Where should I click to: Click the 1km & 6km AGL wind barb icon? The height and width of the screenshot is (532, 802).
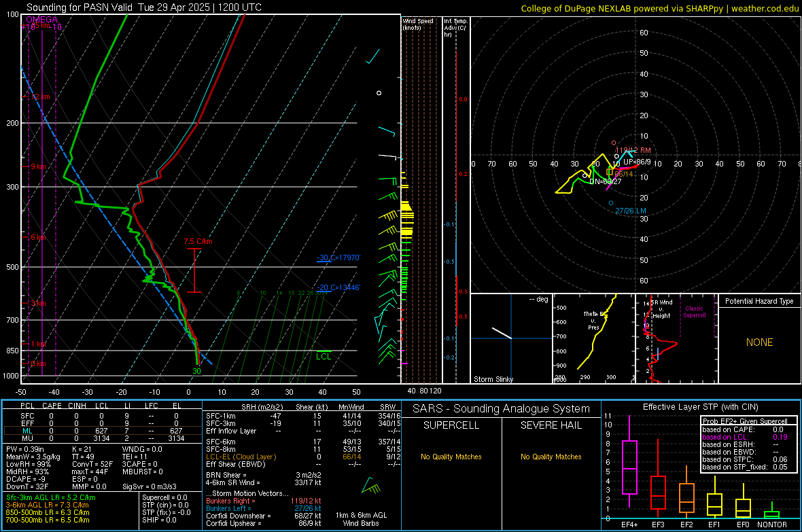tap(371, 486)
